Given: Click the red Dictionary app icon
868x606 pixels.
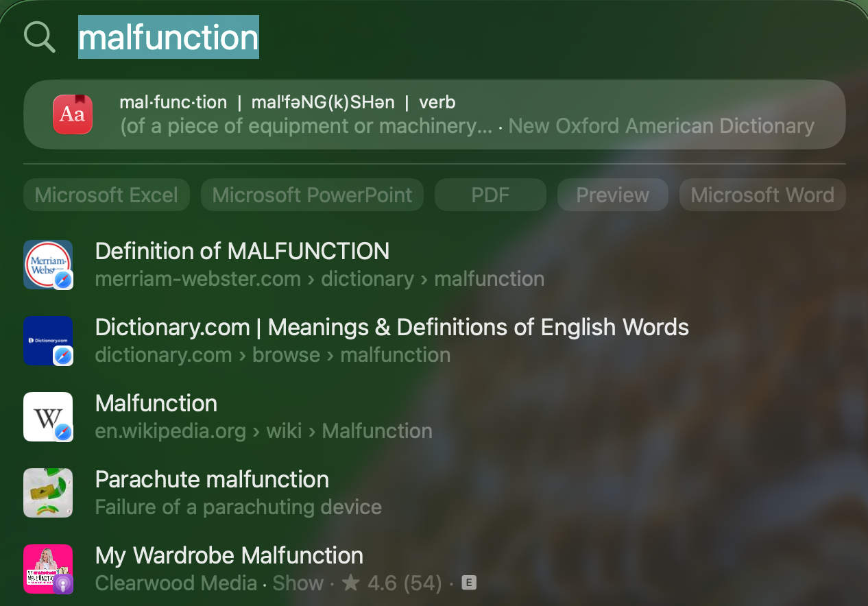Looking at the screenshot, I should pyautogui.click(x=73, y=114).
